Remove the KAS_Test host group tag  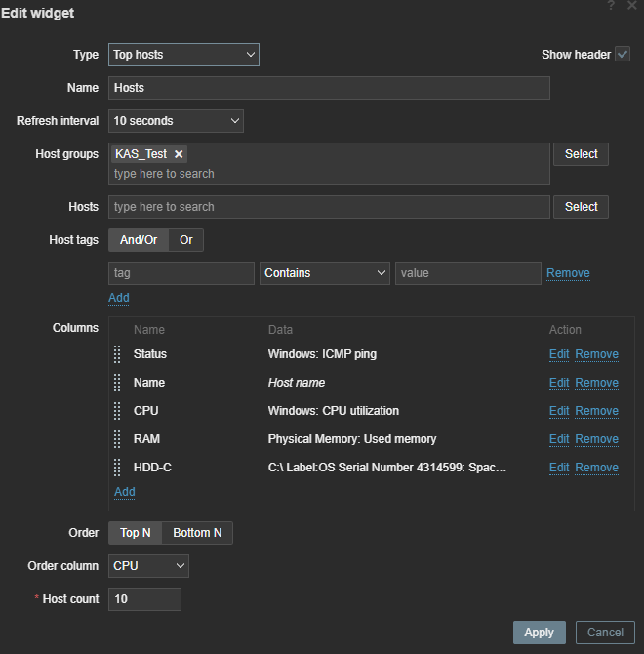[179, 154]
